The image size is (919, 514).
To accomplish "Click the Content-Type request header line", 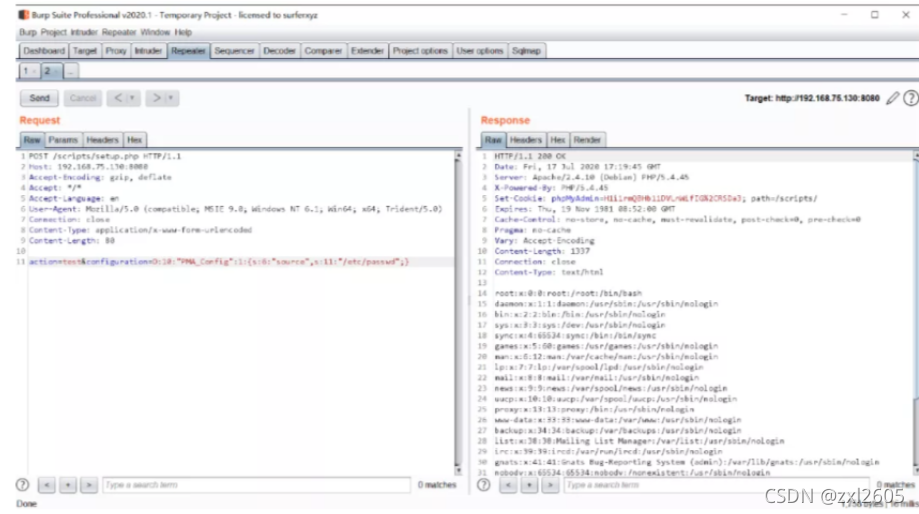I will (140, 230).
